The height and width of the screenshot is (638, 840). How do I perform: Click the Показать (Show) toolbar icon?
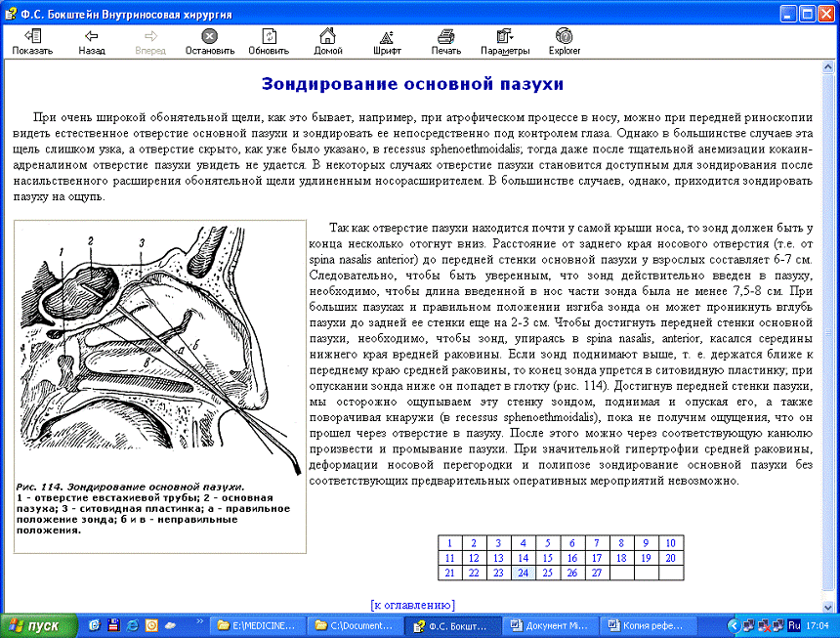(32, 41)
